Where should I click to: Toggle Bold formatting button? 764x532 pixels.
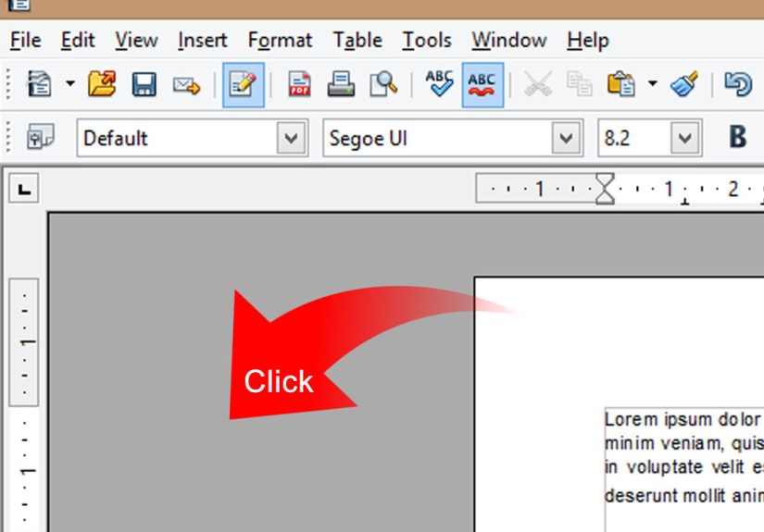pyautogui.click(x=738, y=137)
